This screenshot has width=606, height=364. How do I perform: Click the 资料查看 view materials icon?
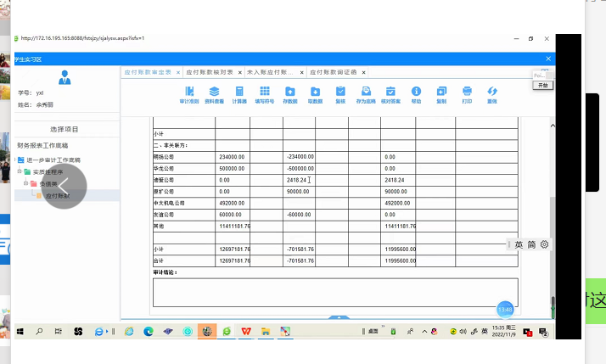pyautogui.click(x=214, y=93)
